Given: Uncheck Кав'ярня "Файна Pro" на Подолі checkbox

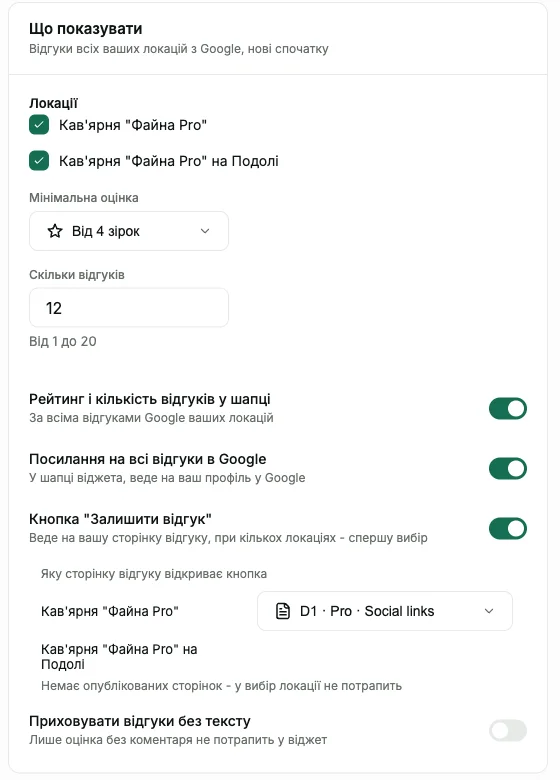Looking at the screenshot, I should 39,161.
